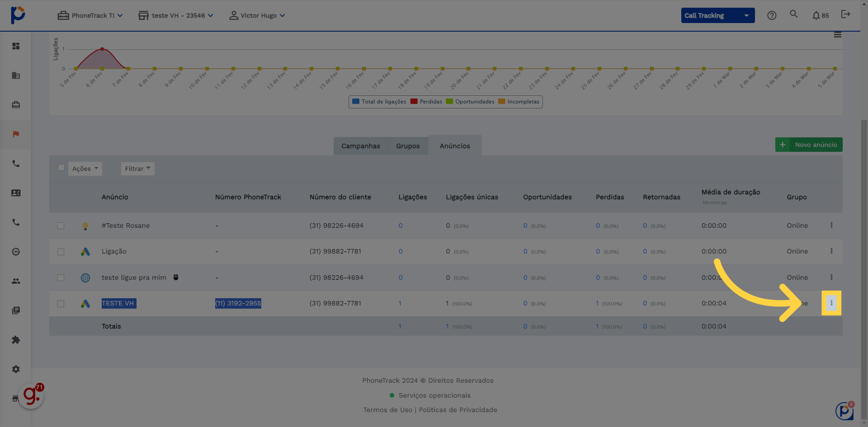Open the briefcase icon in sidebar
Screen dimensions: 868x427
[x=16, y=105]
